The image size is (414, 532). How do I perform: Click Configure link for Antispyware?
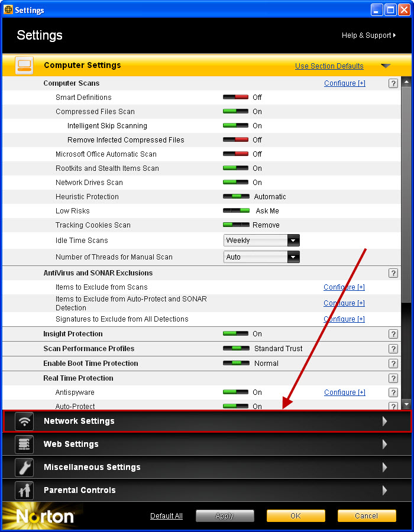[345, 392]
